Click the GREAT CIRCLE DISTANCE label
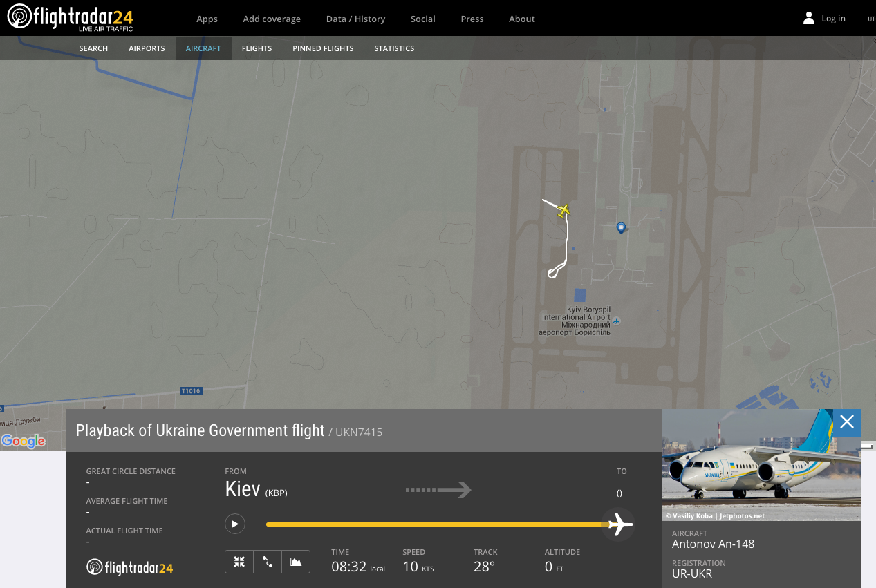 [131, 471]
